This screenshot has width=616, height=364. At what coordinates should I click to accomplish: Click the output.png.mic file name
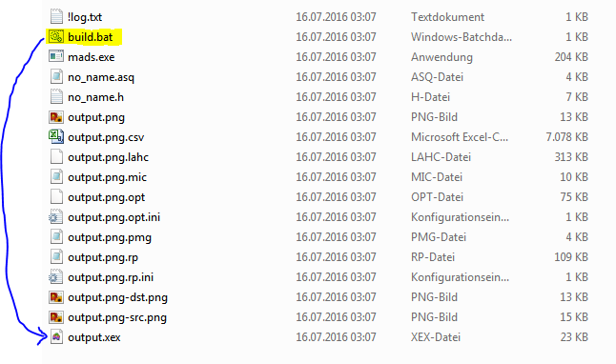tap(107, 177)
